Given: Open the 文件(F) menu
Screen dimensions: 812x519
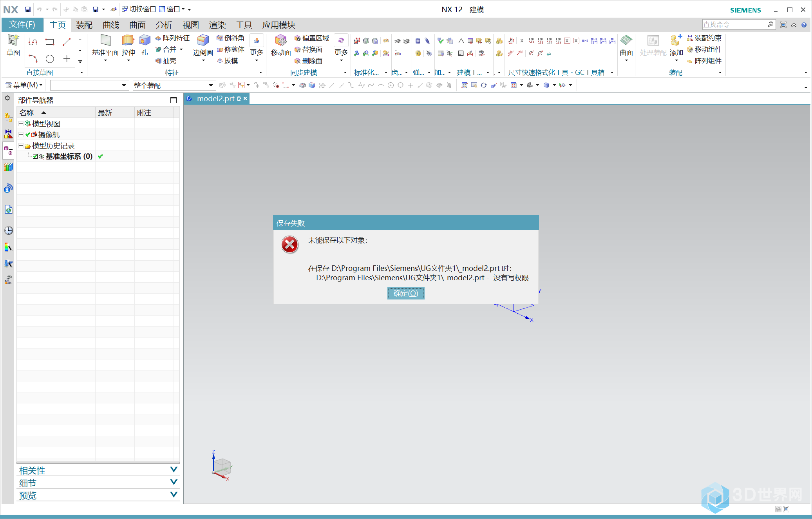Looking at the screenshot, I should (x=22, y=25).
